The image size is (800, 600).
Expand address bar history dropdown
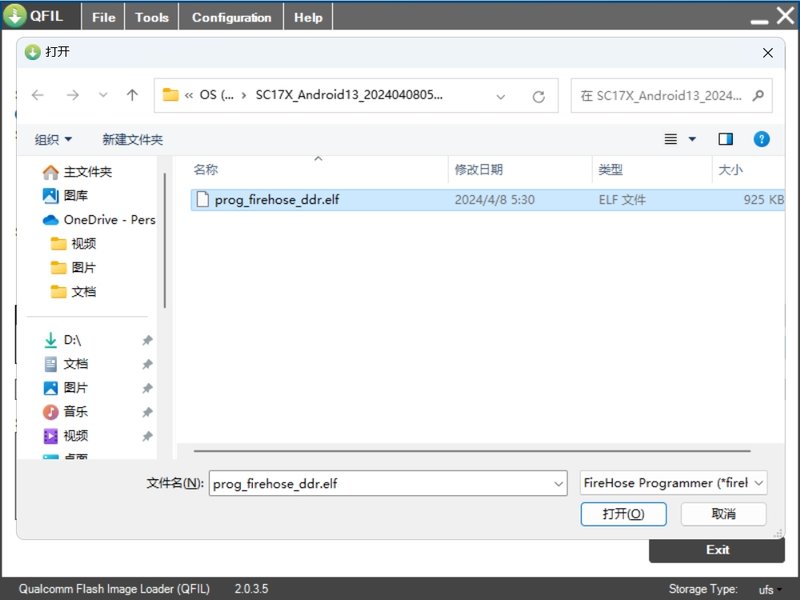[501, 96]
